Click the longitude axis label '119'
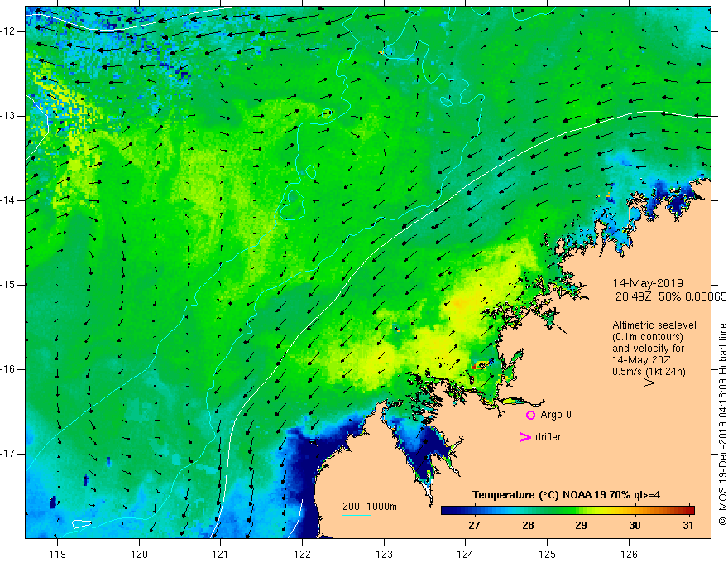The image size is (728, 563). click(x=58, y=554)
